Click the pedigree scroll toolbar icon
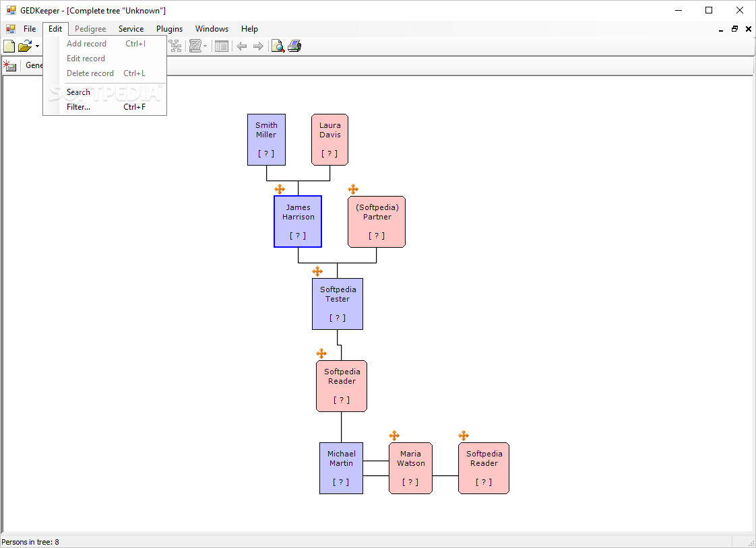756x548 pixels. pos(195,46)
